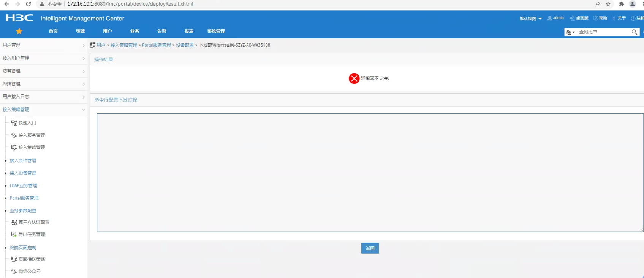Expand LDAP业务管理 tree node
Screen dimensions: 644x278
5,186
